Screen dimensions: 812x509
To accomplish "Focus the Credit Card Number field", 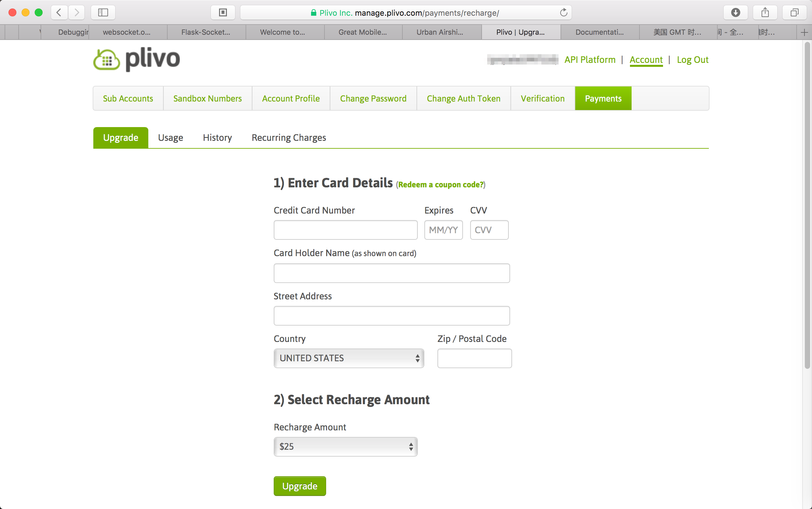I will click(345, 230).
